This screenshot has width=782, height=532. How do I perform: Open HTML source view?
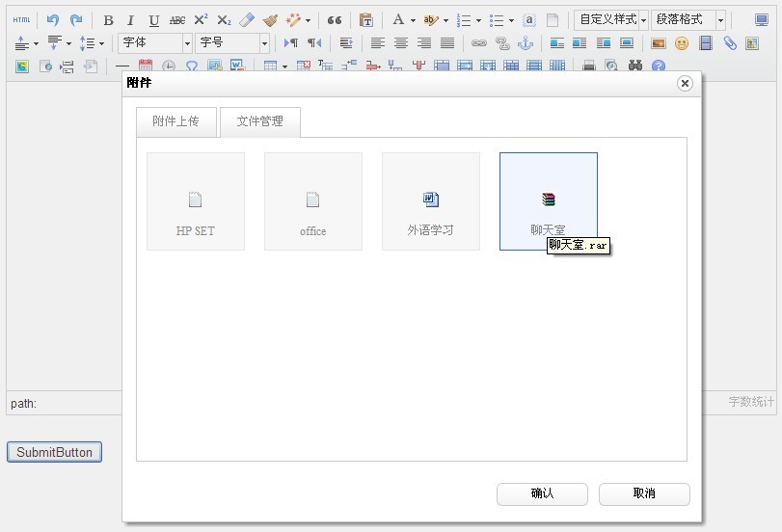coord(21,20)
